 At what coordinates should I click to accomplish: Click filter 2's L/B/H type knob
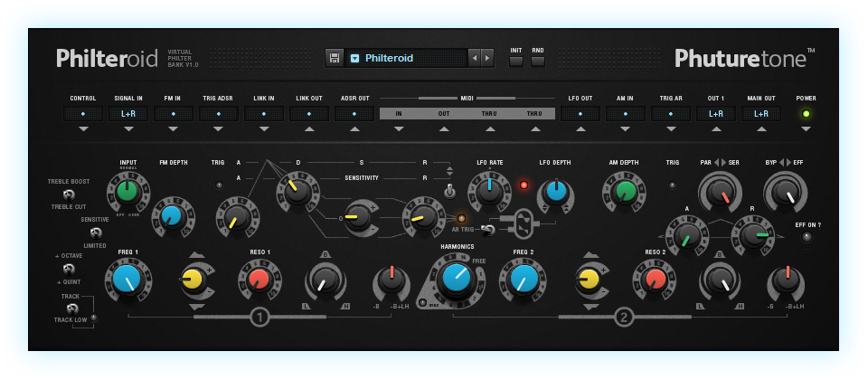pyautogui.click(x=721, y=280)
